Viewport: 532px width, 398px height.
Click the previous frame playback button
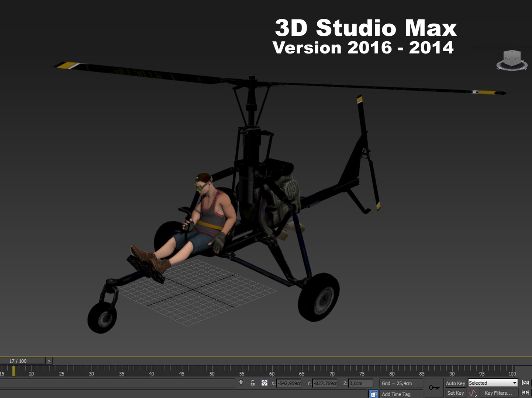(525, 392)
